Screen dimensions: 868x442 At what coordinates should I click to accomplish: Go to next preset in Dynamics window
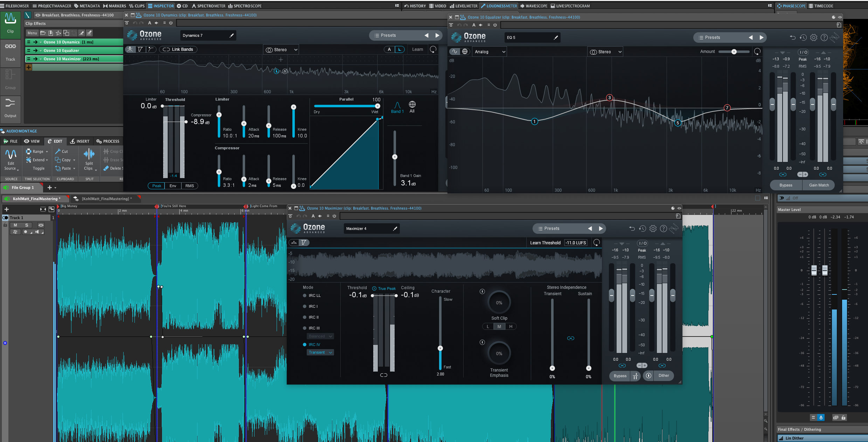[x=437, y=35]
